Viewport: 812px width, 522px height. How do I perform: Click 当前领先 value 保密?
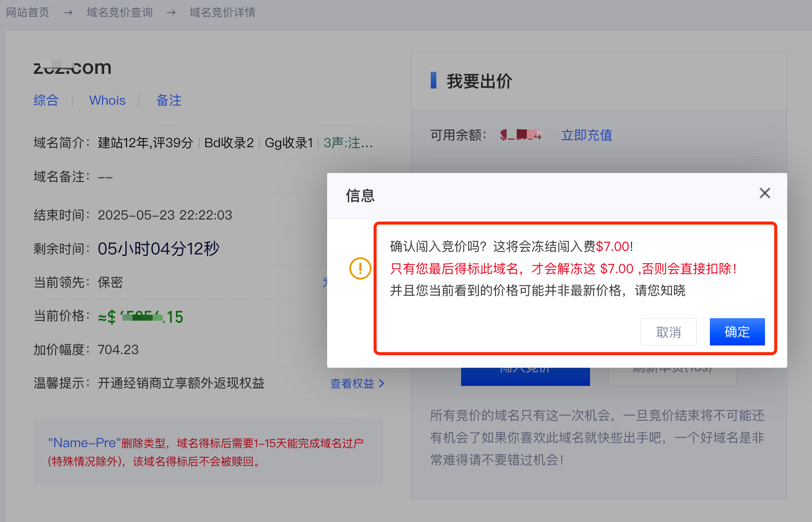point(110,282)
